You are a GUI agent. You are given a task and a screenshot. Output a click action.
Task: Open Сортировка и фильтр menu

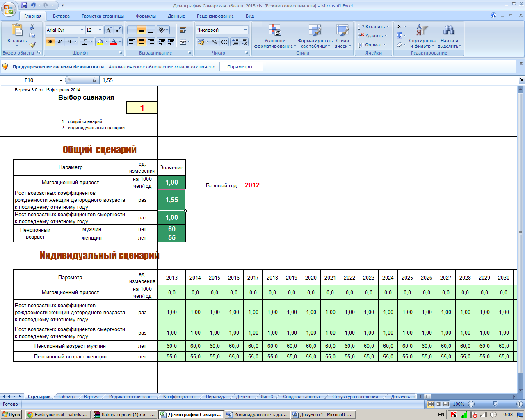pyautogui.click(x=422, y=36)
